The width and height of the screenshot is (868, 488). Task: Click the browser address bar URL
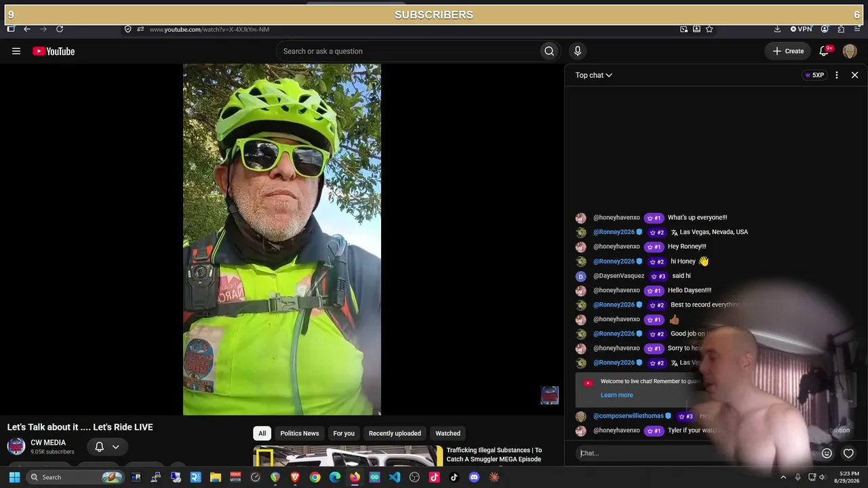210,29
